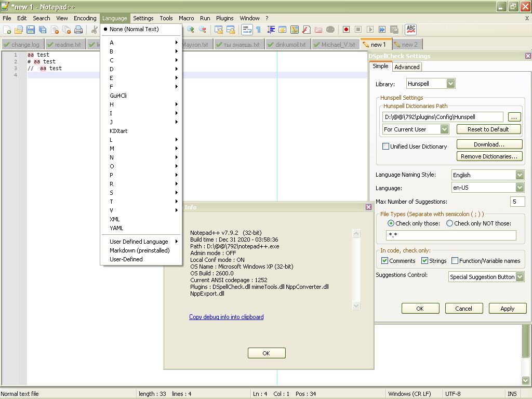The width and height of the screenshot is (532, 399).
Task: Click the Open file toolbar icon
Action: (x=19, y=30)
